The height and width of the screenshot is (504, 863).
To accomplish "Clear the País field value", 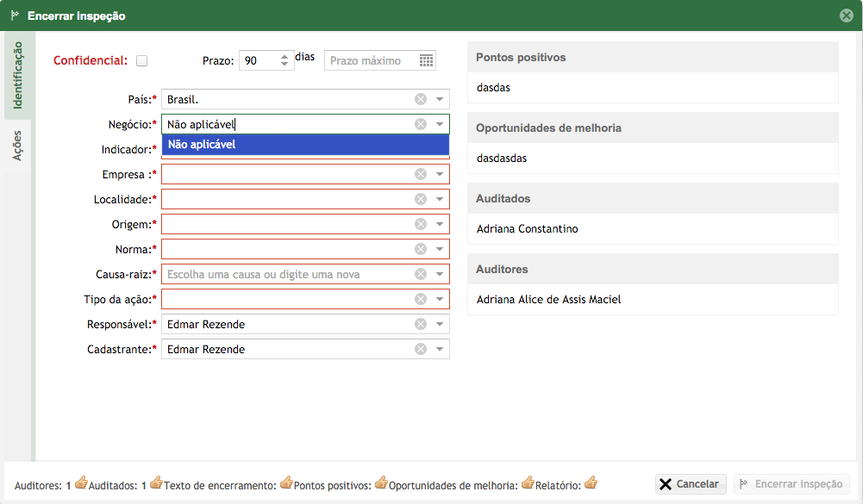I will pyautogui.click(x=421, y=99).
